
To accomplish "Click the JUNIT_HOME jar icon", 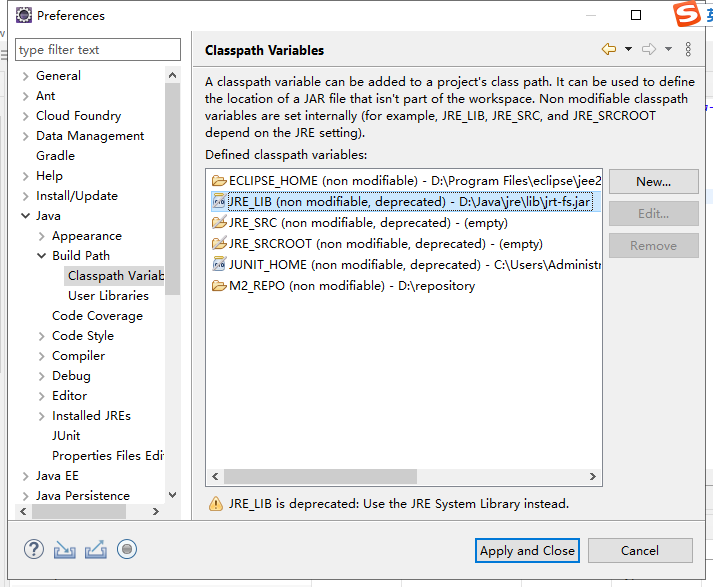I will 219,265.
